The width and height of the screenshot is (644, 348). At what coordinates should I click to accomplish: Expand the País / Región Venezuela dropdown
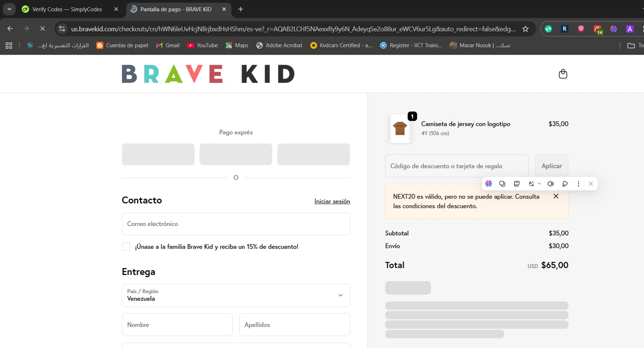pos(236,295)
